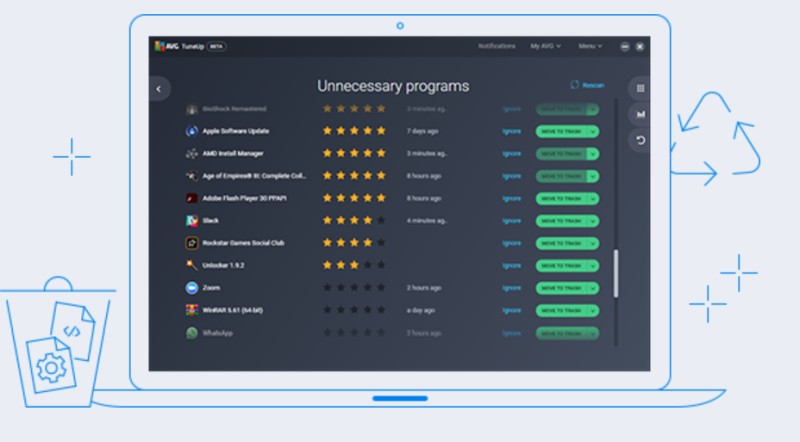This screenshot has width=800, height=442.
Task: Click the AVG TuneUp logo
Action: [179, 46]
